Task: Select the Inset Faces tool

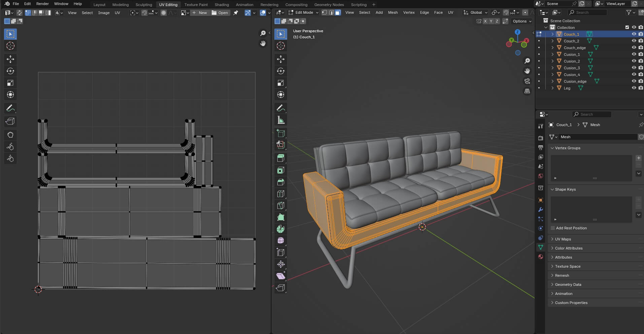Action: [x=281, y=170]
